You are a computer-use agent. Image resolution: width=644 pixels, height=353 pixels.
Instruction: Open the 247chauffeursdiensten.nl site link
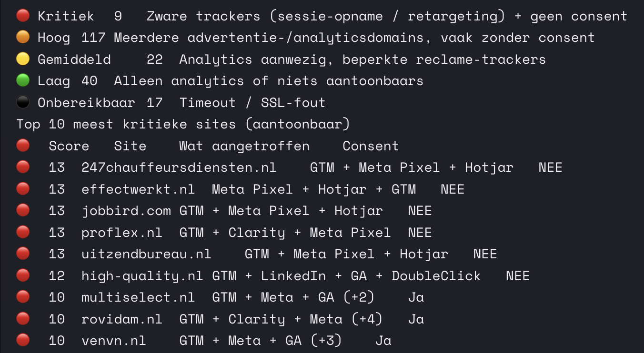(x=179, y=167)
